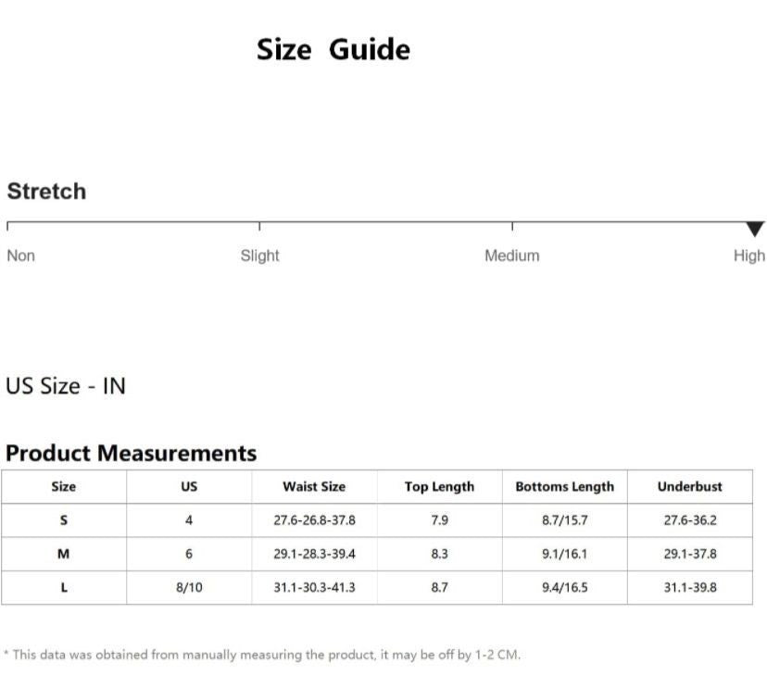Select the size 'M' row cell
This screenshot has height=700, width=767.
coord(63,554)
